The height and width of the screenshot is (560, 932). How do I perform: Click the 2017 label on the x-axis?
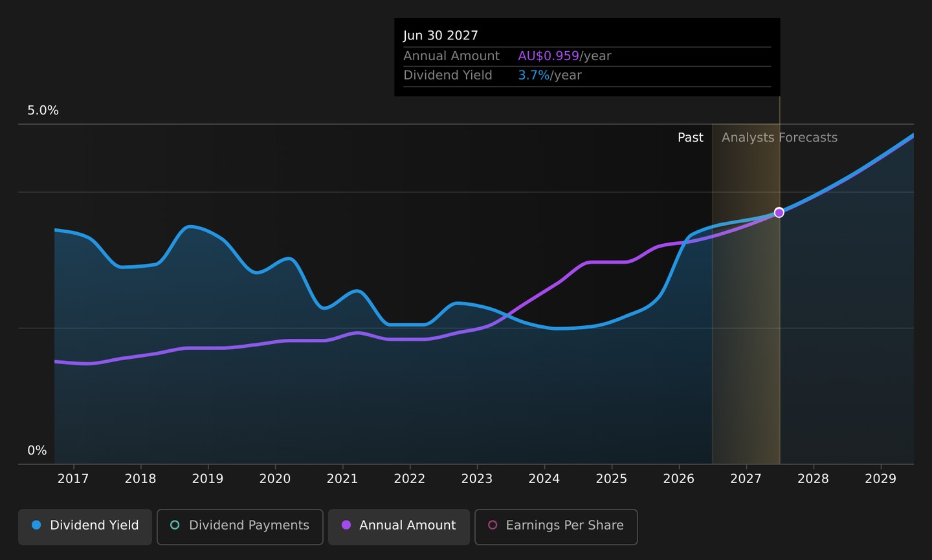pyautogui.click(x=73, y=479)
